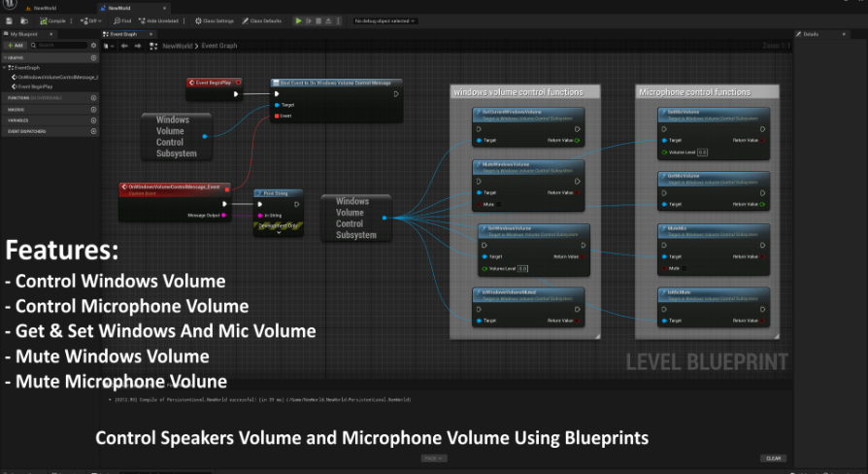
Task: Open Class Defaults from the toolbar
Action: [x=263, y=20]
